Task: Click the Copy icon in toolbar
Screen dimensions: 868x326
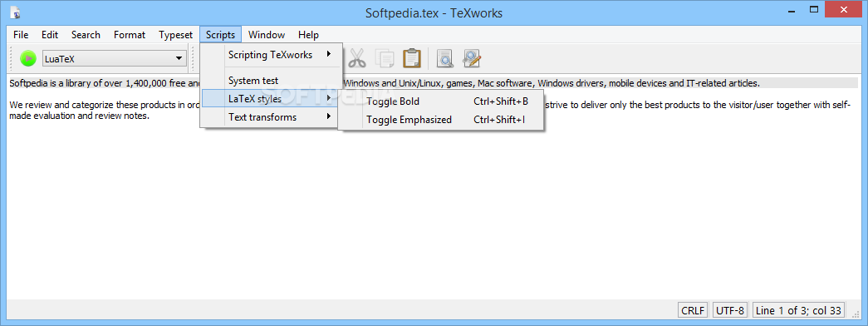Action: tap(385, 57)
